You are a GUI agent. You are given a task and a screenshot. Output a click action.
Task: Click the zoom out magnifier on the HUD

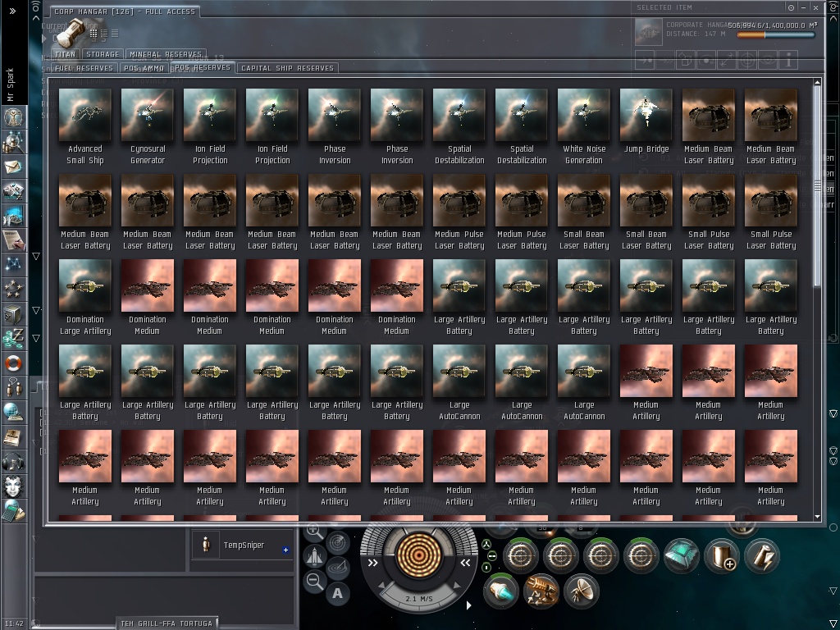(x=314, y=581)
